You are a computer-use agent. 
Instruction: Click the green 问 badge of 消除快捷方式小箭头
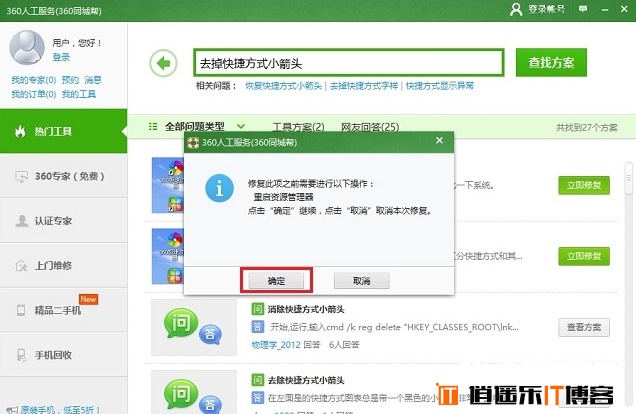[257, 309]
